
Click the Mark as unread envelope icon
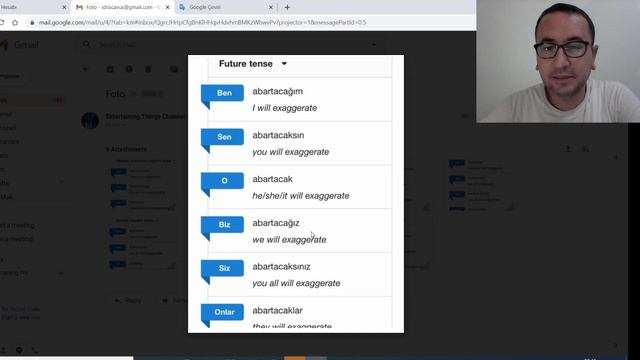(x=174, y=69)
